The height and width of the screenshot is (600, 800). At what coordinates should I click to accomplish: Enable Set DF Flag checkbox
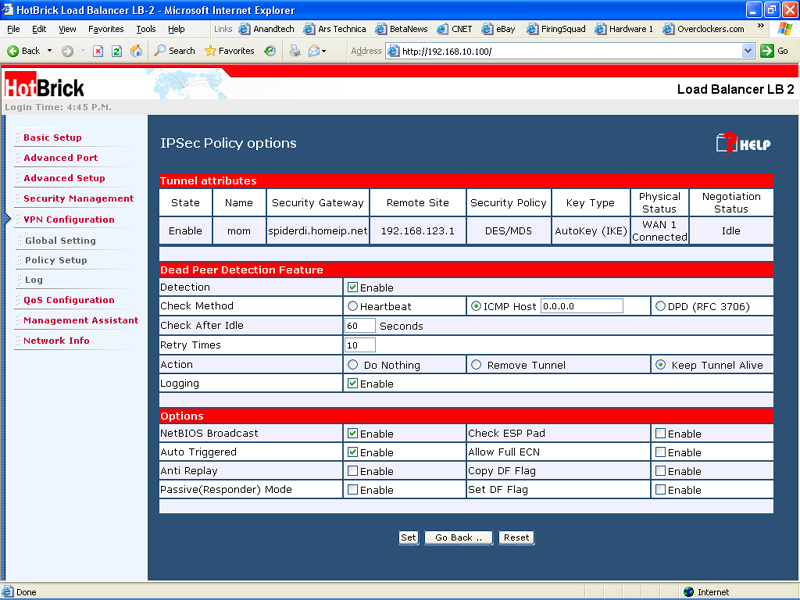(660, 490)
